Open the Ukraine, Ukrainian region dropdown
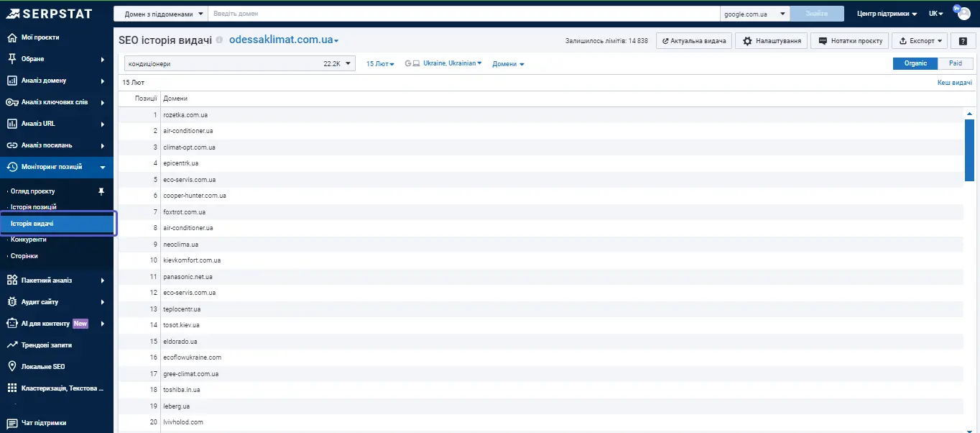The height and width of the screenshot is (433, 980). pos(453,64)
